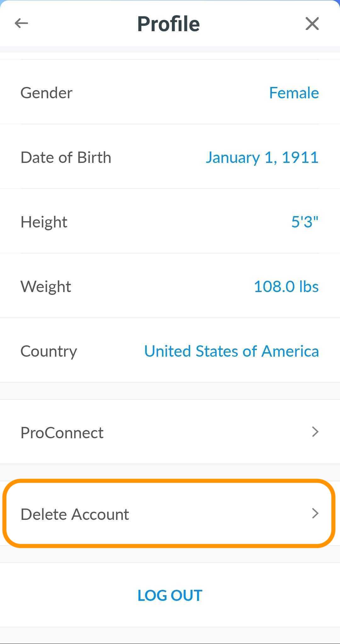Expand Delete Account using its chevron

315,513
